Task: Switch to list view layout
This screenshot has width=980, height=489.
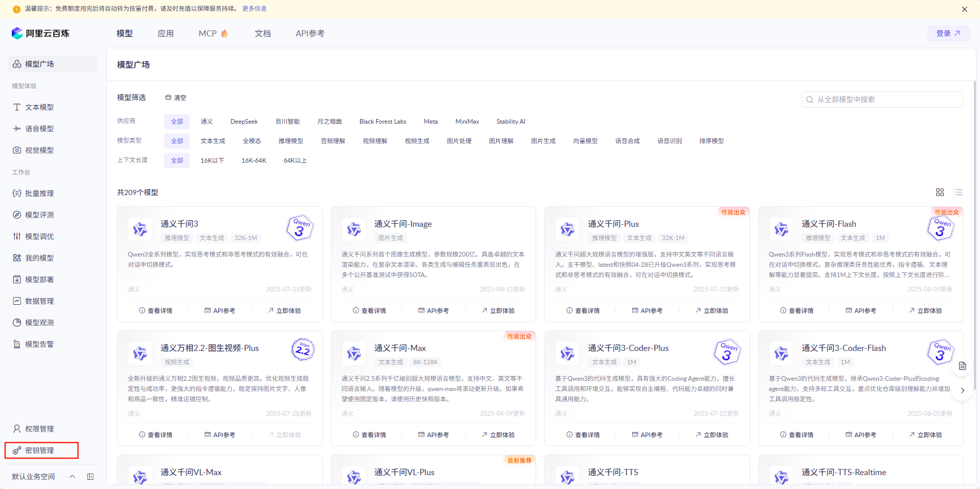Action: coord(958,192)
